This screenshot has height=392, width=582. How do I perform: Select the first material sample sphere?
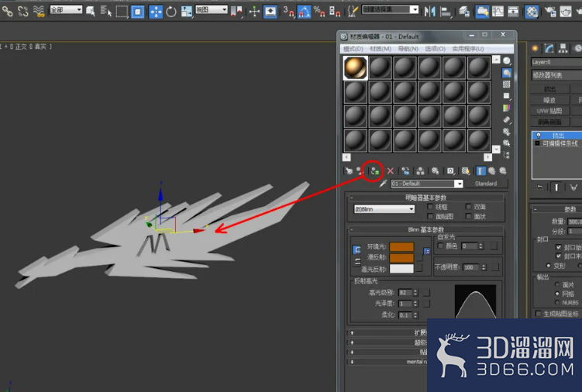(355, 67)
